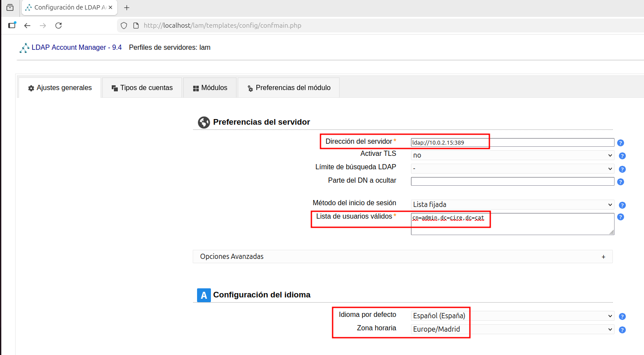Click the LAM logo in the header

23,48
